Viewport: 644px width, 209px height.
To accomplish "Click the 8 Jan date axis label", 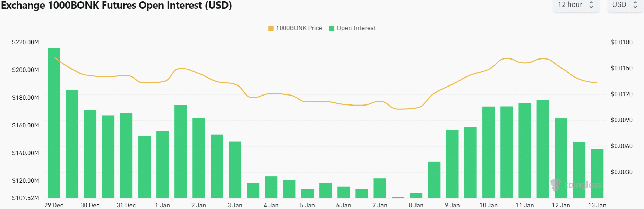I will click(x=416, y=205).
